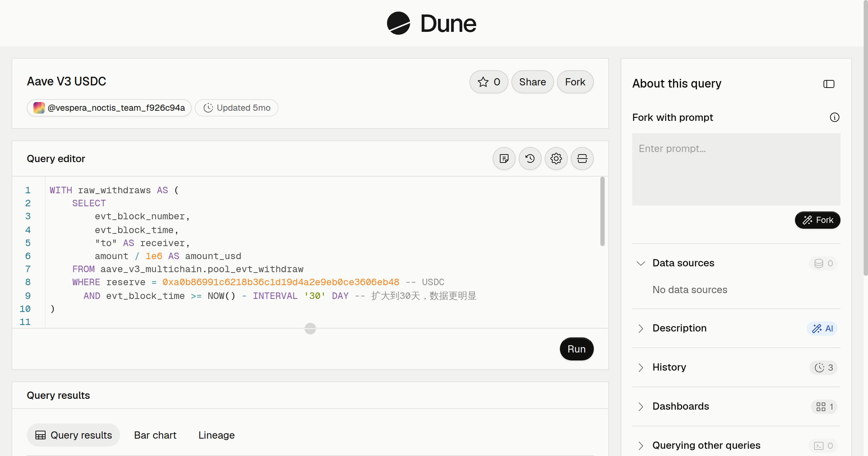The height and width of the screenshot is (456, 868).
Task: Click the Share button
Action: point(532,82)
